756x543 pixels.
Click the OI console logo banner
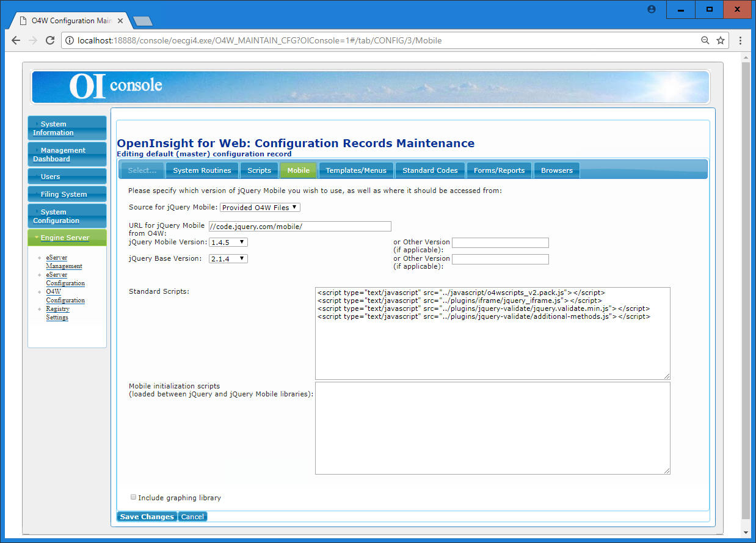point(370,87)
